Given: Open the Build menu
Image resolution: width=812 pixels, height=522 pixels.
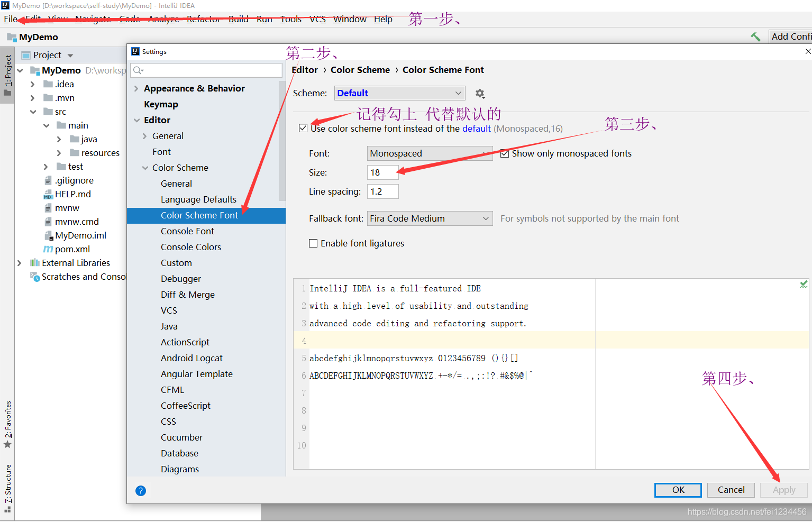Looking at the screenshot, I should [239, 19].
